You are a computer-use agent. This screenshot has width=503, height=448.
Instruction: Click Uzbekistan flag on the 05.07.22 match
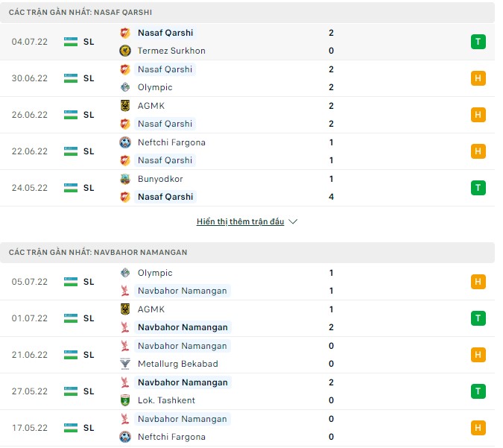pos(71,282)
